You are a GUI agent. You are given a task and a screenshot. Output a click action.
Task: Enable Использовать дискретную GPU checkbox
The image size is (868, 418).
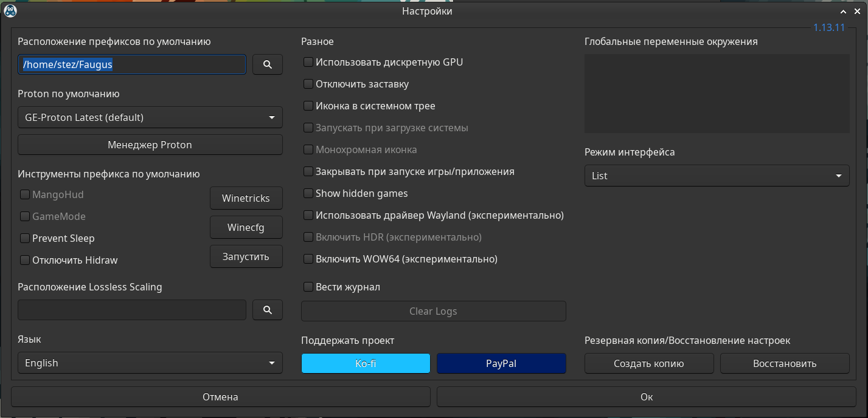point(308,62)
